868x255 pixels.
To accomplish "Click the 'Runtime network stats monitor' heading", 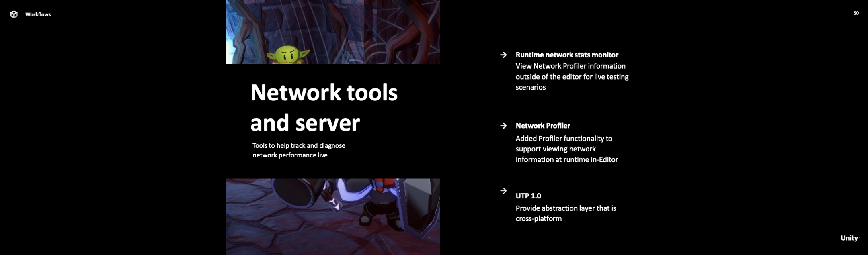I will tap(567, 55).
